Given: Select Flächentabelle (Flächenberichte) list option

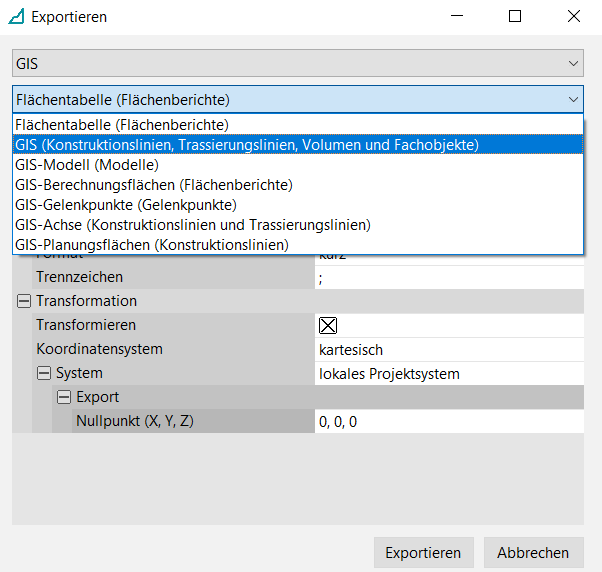Looking at the screenshot, I should pos(122,125).
